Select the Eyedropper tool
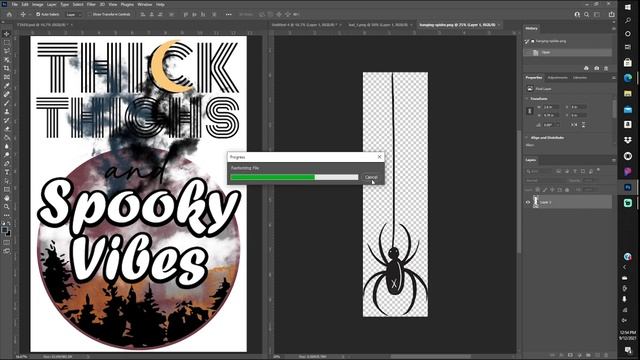The height and width of the screenshot is (360, 640). tap(7, 86)
